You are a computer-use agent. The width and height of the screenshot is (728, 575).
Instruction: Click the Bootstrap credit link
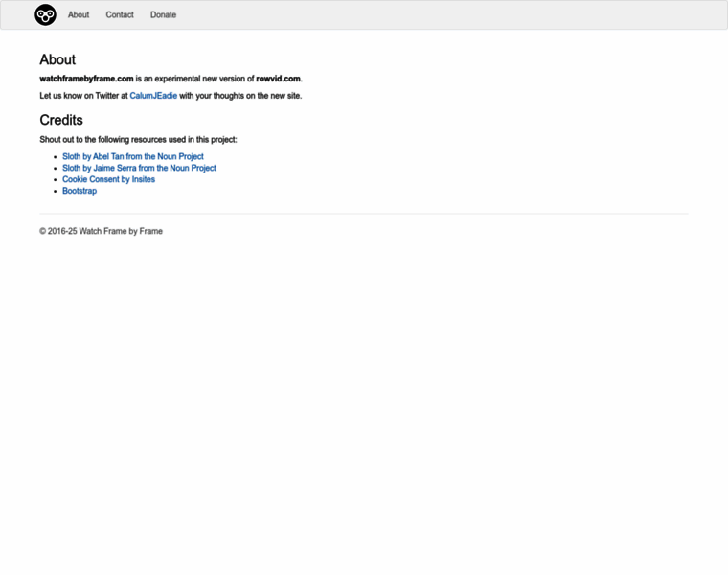pos(80,191)
